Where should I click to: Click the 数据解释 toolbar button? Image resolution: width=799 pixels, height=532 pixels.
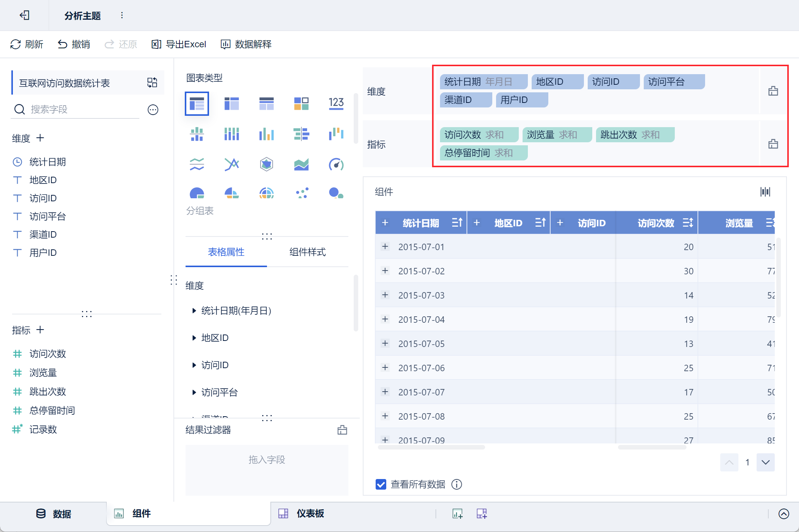[x=246, y=44]
